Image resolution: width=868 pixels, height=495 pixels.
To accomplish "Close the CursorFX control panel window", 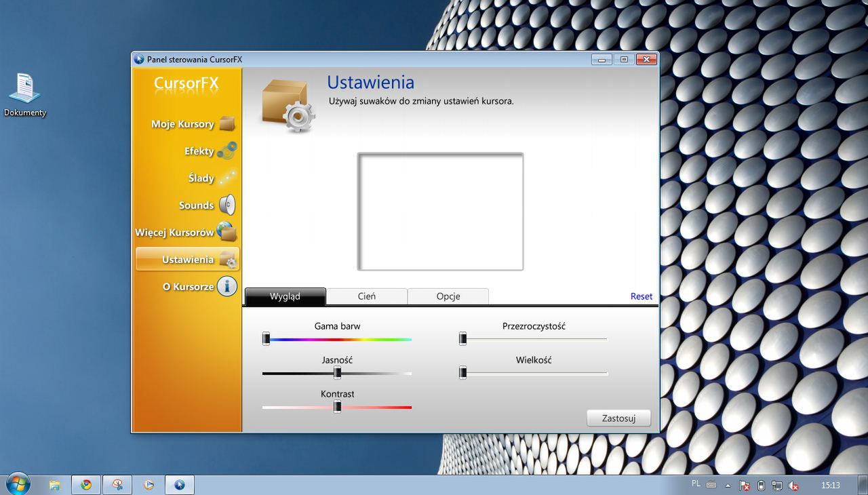I will [647, 60].
